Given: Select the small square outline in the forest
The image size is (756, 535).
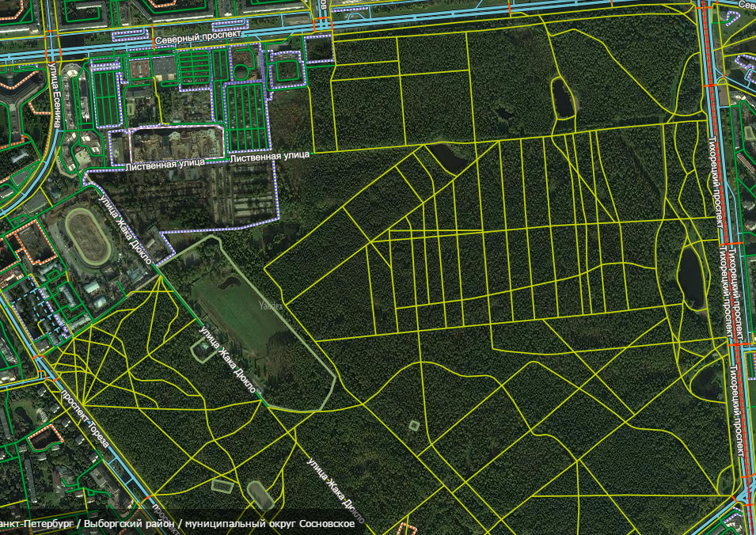Looking at the screenshot, I should [x=414, y=426].
